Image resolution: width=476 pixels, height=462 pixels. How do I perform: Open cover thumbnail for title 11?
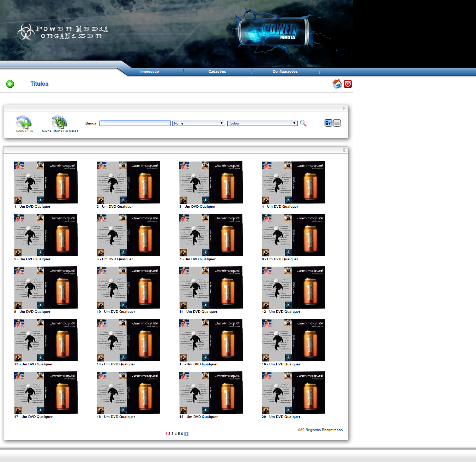(x=211, y=287)
